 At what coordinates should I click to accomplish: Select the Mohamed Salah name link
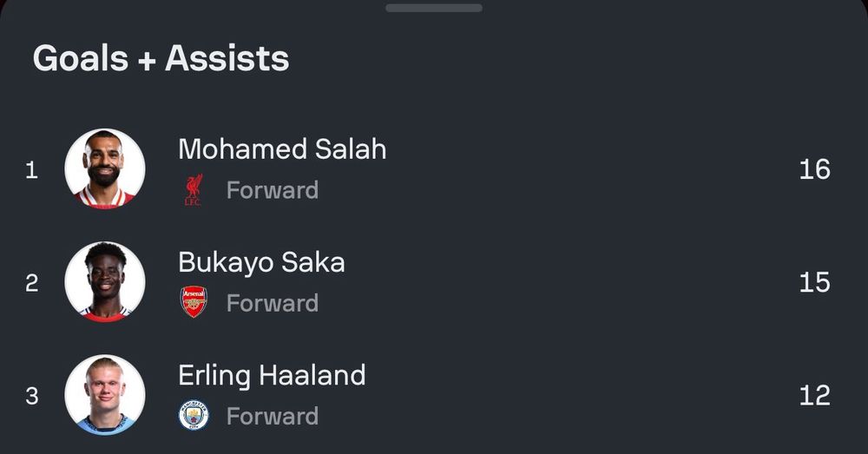pyautogui.click(x=282, y=149)
